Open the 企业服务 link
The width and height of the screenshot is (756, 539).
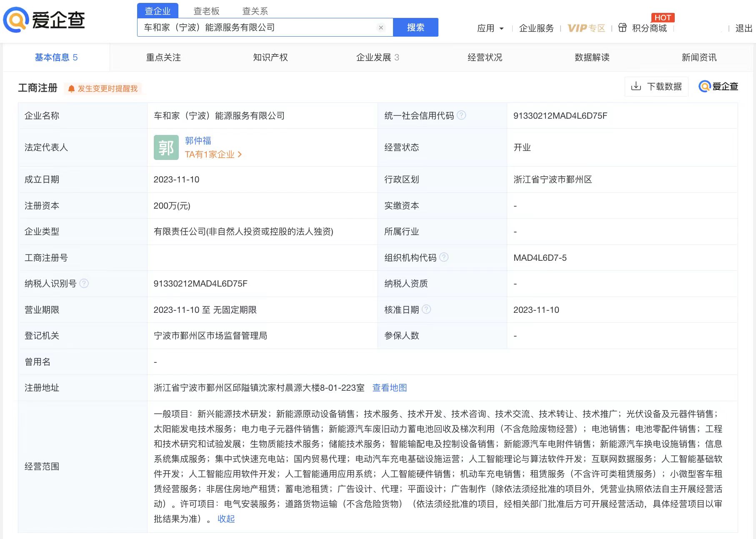click(x=536, y=28)
